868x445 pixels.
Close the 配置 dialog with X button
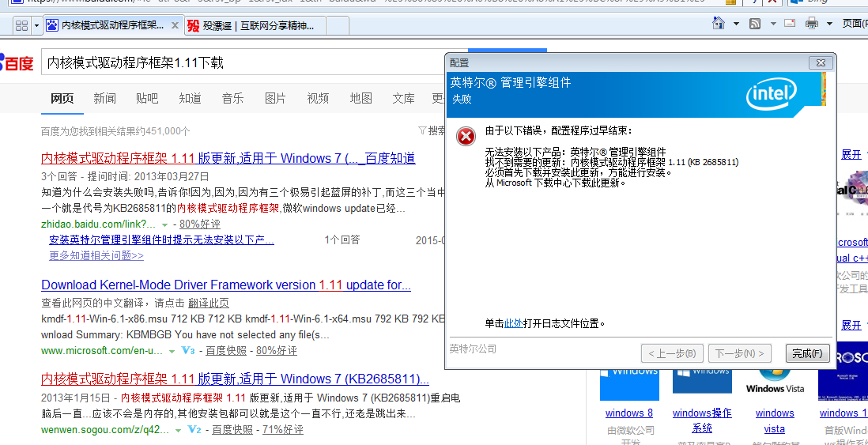point(821,63)
